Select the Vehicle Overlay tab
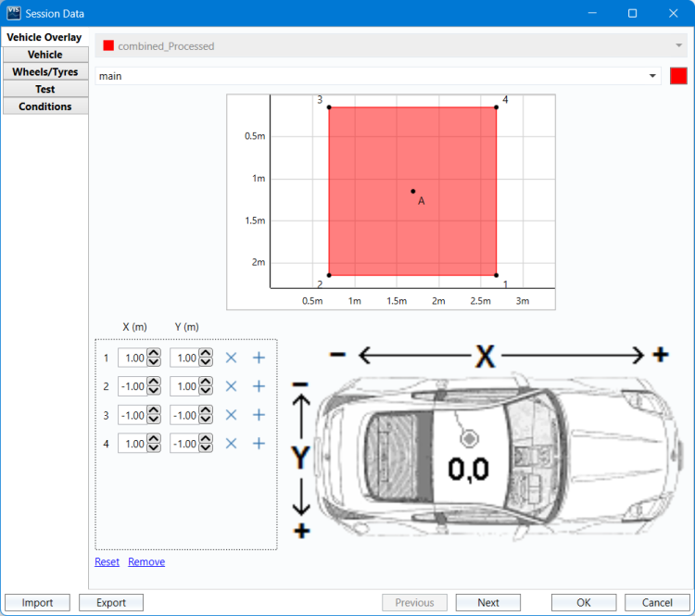Screen dimensions: 695x616 click(x=44, y=37)
